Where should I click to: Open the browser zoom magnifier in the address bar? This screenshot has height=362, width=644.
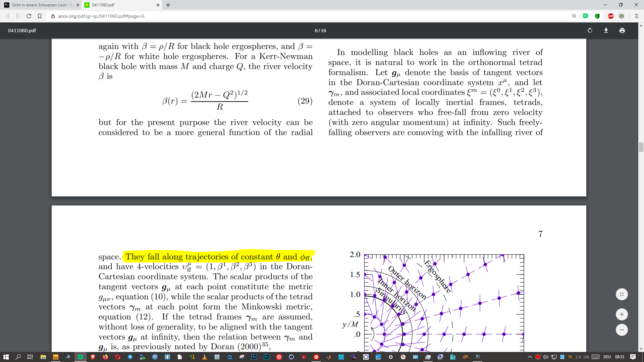pyautogui.click(x=574, y=16)
